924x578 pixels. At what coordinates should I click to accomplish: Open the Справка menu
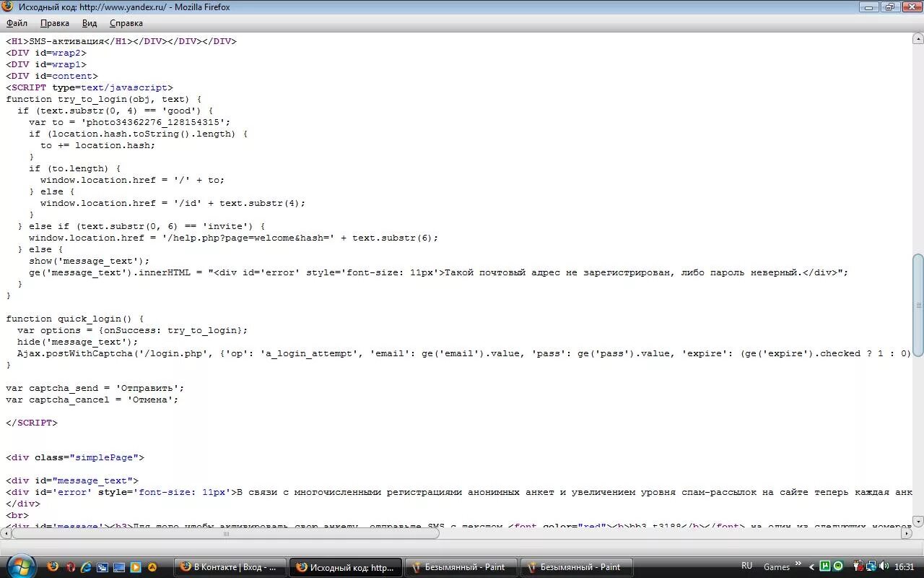pyautogui.click(x=126, y=23)
